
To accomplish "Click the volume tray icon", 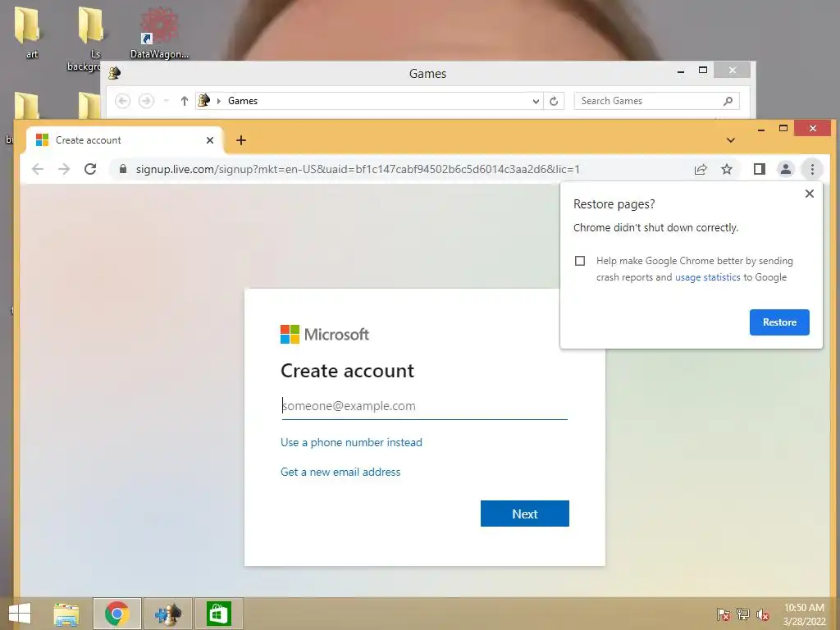I will (762, 614).
